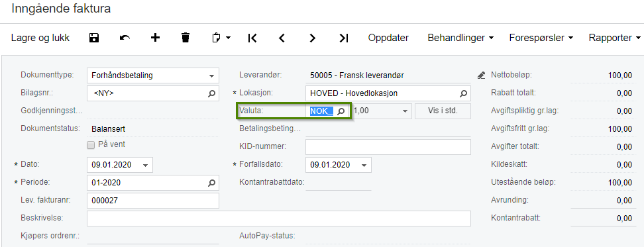Open the Dato date picker arrow

[x=145, y=165]
